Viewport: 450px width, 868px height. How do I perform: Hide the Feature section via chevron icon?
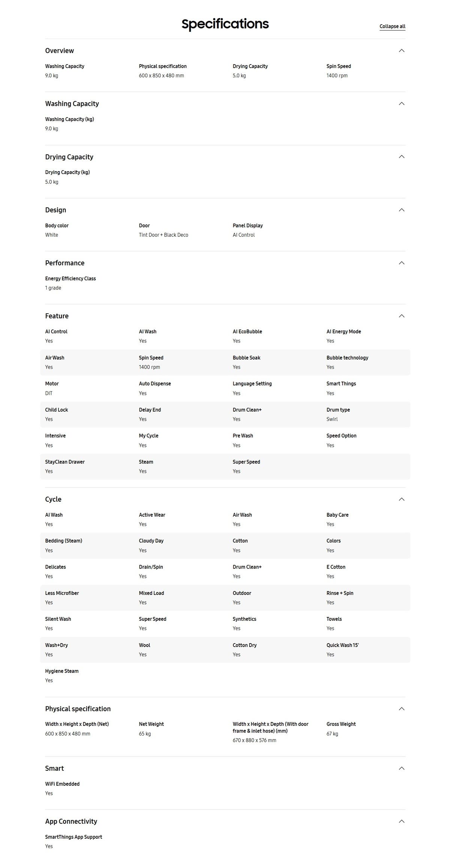pyautogui.click(x=402, y=316)
